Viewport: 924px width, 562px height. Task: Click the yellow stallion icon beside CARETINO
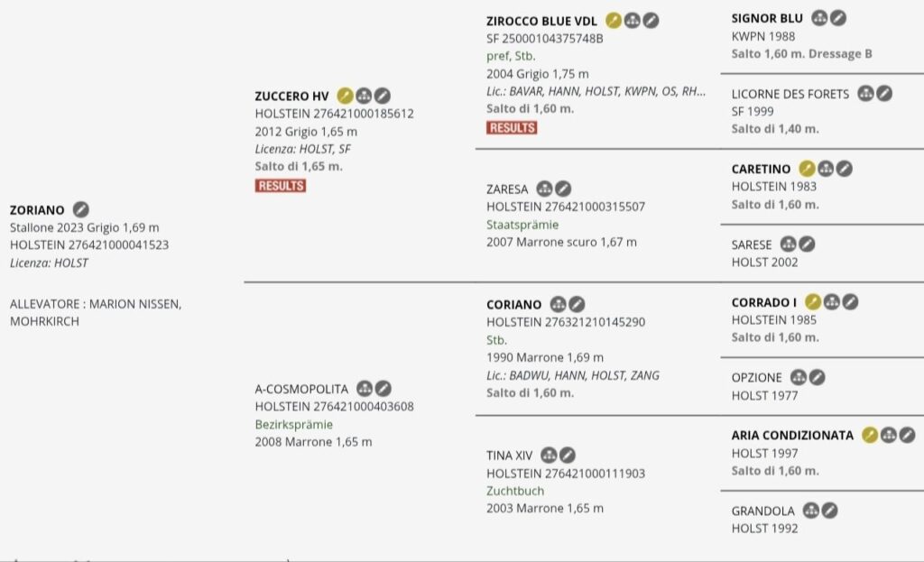click(807, 169)
